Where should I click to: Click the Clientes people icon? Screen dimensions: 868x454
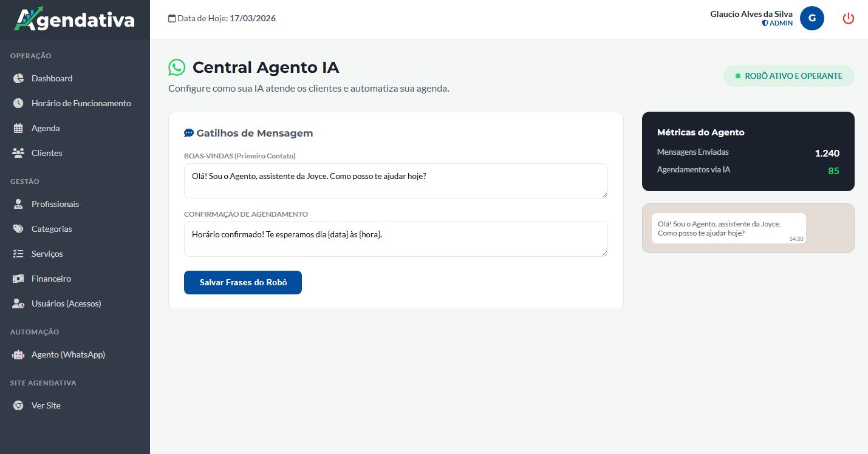pyautogui.click(x=18, y=153)
